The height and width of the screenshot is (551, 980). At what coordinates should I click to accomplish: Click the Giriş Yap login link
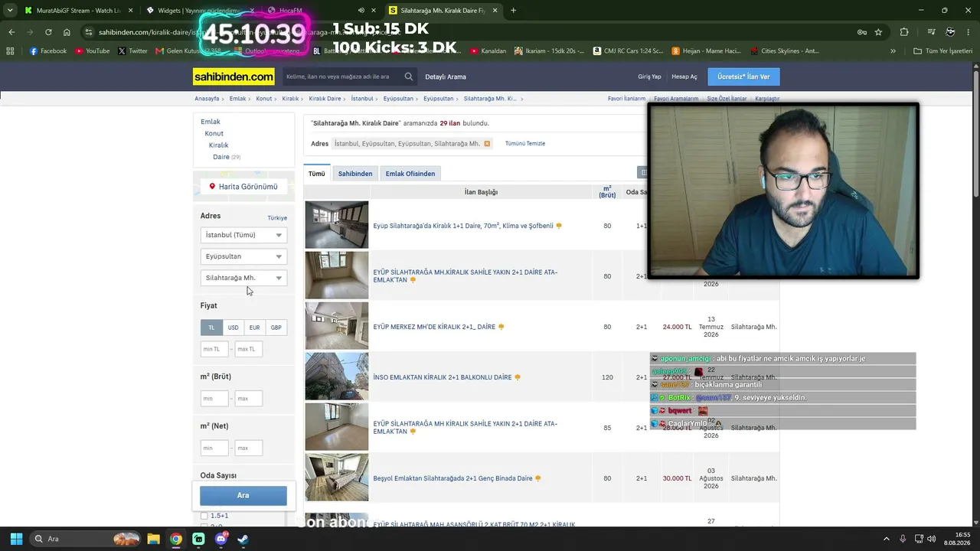pyautogui.click(x=649, y=77)
